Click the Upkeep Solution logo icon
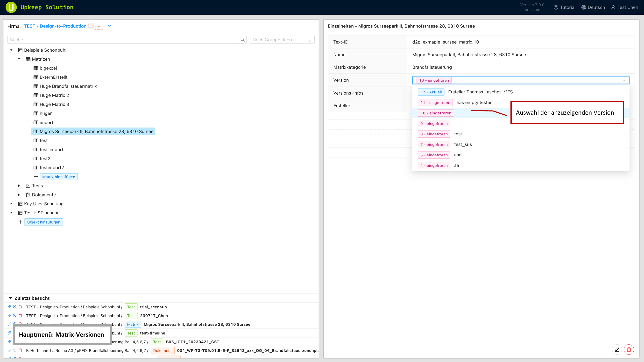Image resolution: width=644 pixels, height=362 pixels. (x=11, y=7)
